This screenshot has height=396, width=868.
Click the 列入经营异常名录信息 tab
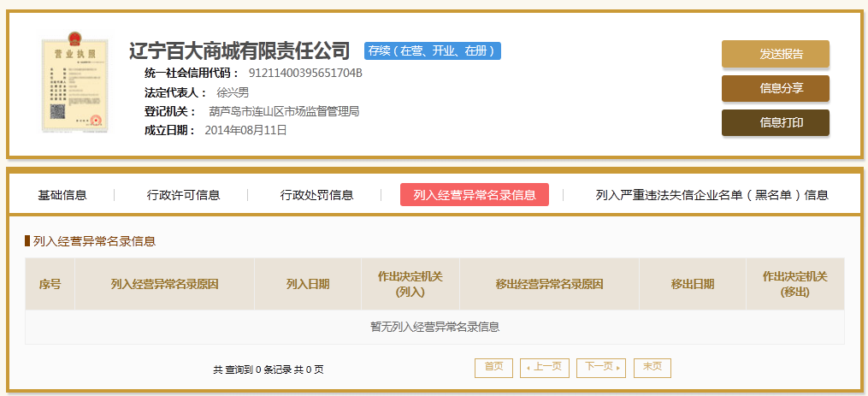coord(474,195)
